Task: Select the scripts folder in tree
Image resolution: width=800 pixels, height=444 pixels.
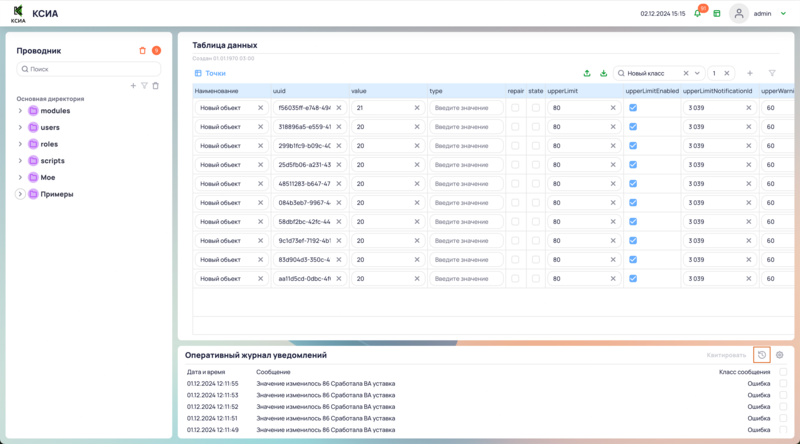Action: [52, 160]
